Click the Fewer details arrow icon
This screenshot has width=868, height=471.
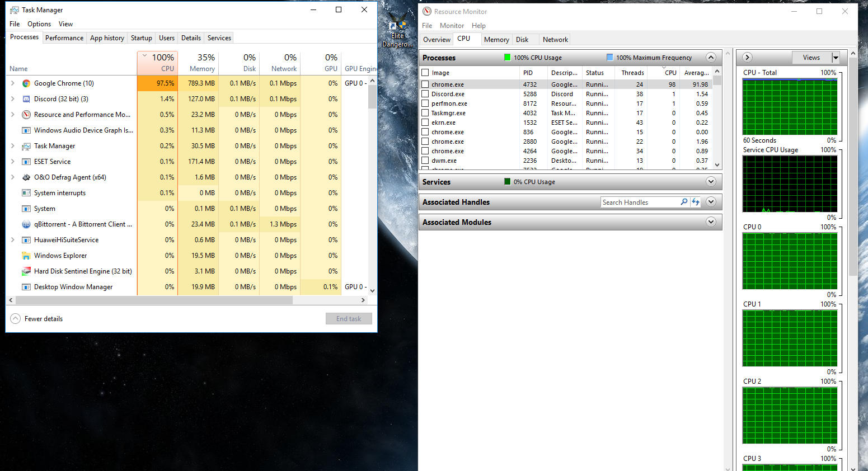(x=16, y=319)
